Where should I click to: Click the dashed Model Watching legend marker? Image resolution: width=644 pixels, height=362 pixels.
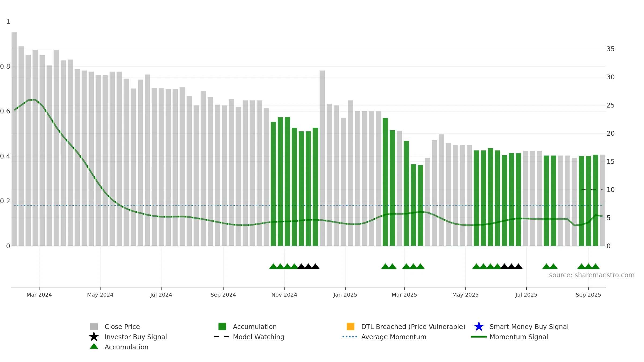tap(221, 337)
